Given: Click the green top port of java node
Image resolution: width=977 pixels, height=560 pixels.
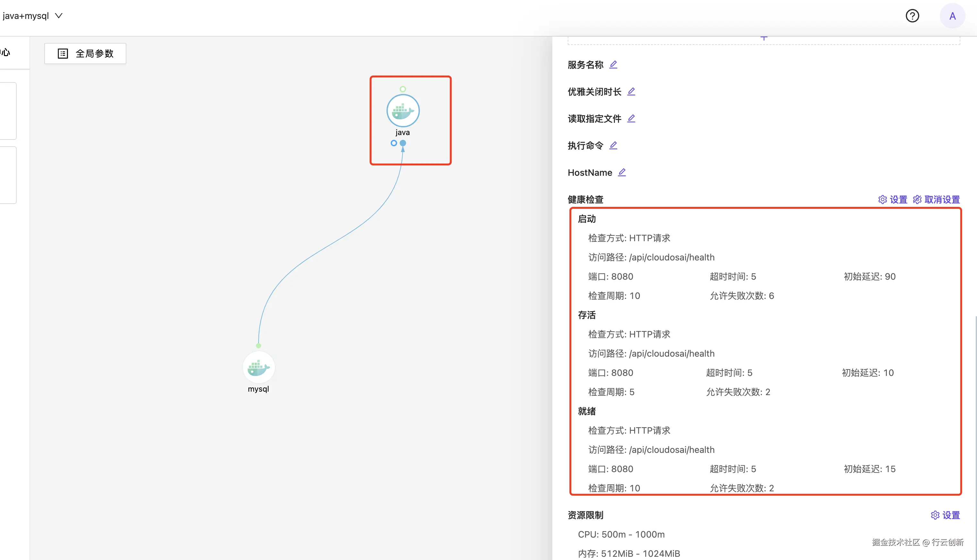Looking at the screenshot, I should pos(403,89).
